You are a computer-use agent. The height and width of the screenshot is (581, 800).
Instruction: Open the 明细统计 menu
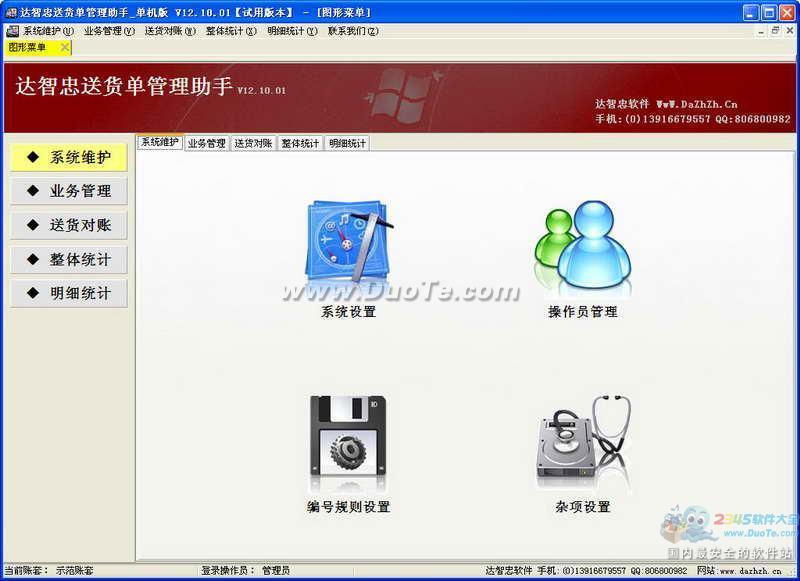click(x=292, y=31)
